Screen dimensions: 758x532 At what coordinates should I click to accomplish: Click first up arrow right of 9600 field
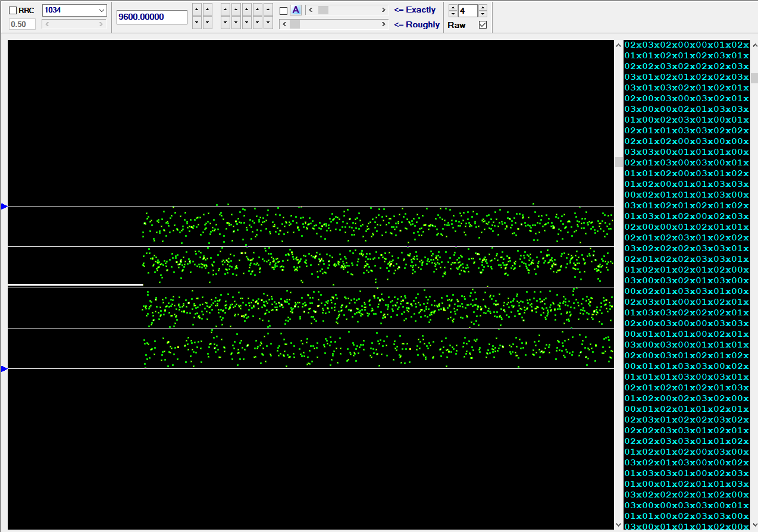tap(197, 10)
